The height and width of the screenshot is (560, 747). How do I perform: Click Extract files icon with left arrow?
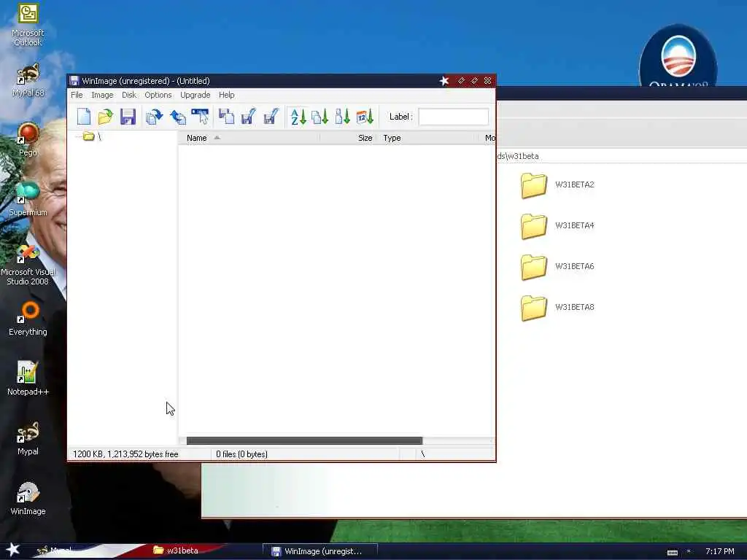pos(178,117)
